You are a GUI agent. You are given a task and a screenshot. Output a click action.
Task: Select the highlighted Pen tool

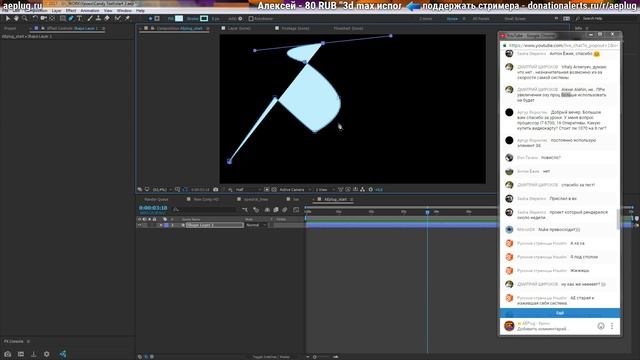[71, 18]
